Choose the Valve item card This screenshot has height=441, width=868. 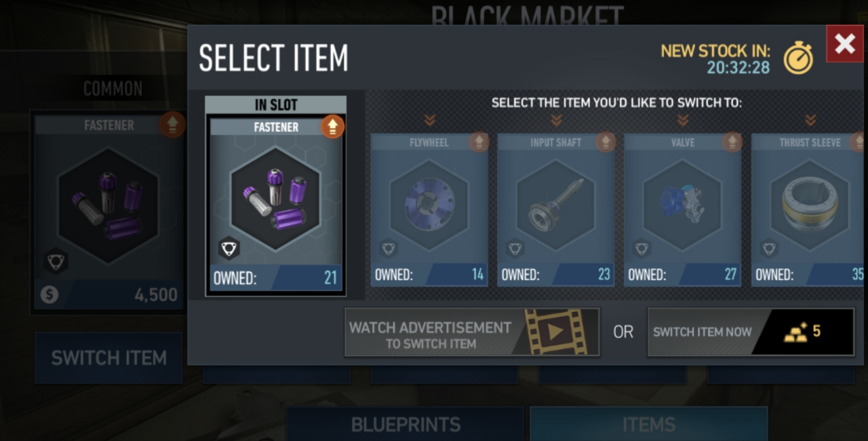coord(683,210)
